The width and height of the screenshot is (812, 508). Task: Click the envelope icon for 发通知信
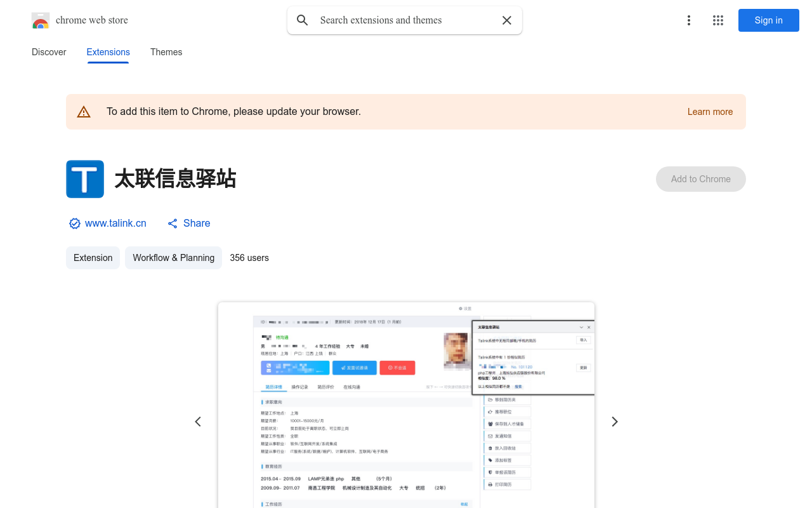[x=490, y=436]
